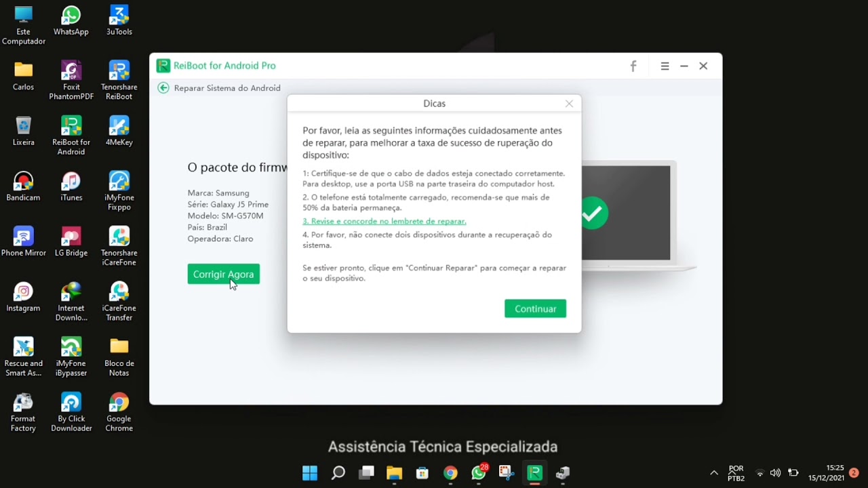Open 4MeKey shortcut
This screenshot has height=488, width=868.
pyautogui.click(x=119, y=131)
